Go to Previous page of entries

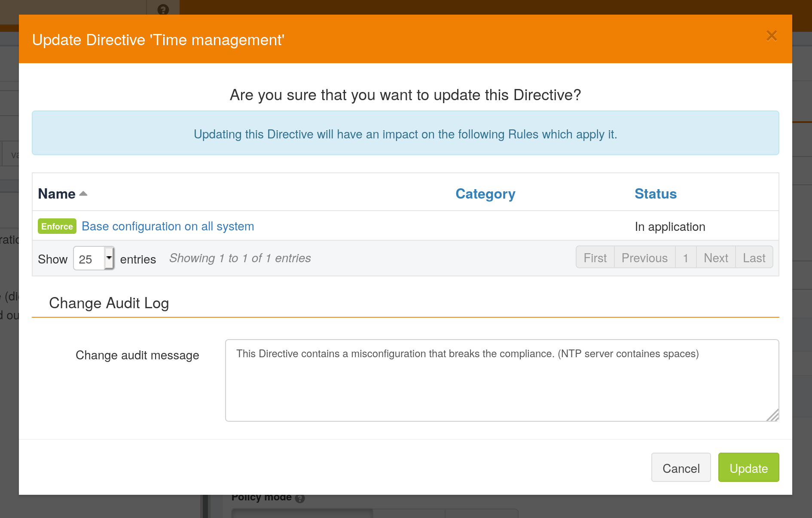click(644, 258)
